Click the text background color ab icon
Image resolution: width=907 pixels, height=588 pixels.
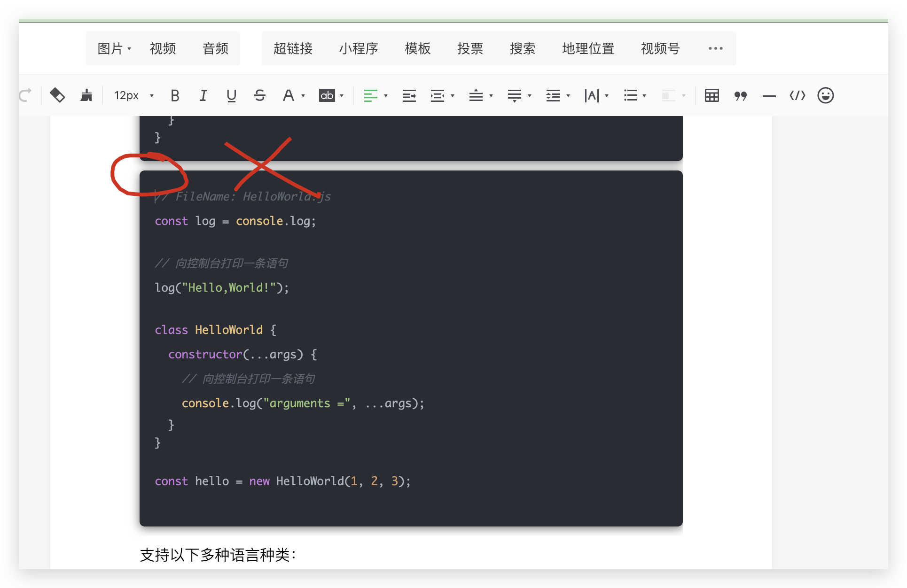click(327, 96)
